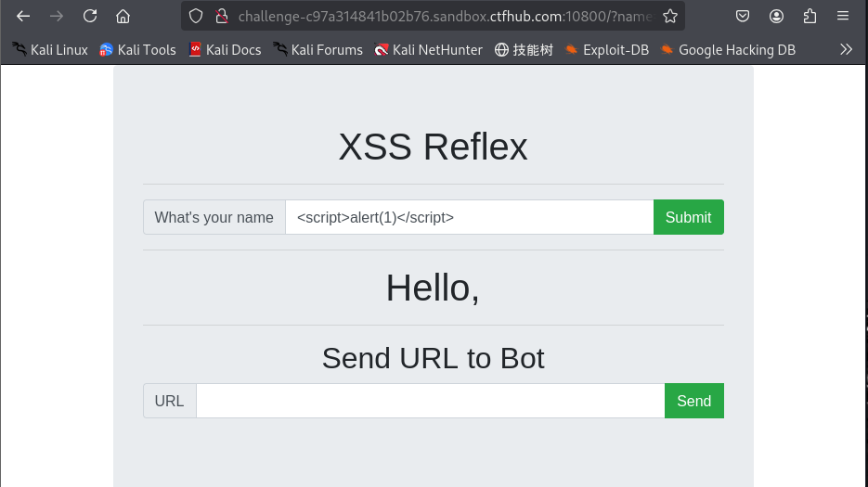Image resolution: width=868 pixels, height=487 pixels.
Task: Open the Kali Forums bookmark
Action: point(317,50)
